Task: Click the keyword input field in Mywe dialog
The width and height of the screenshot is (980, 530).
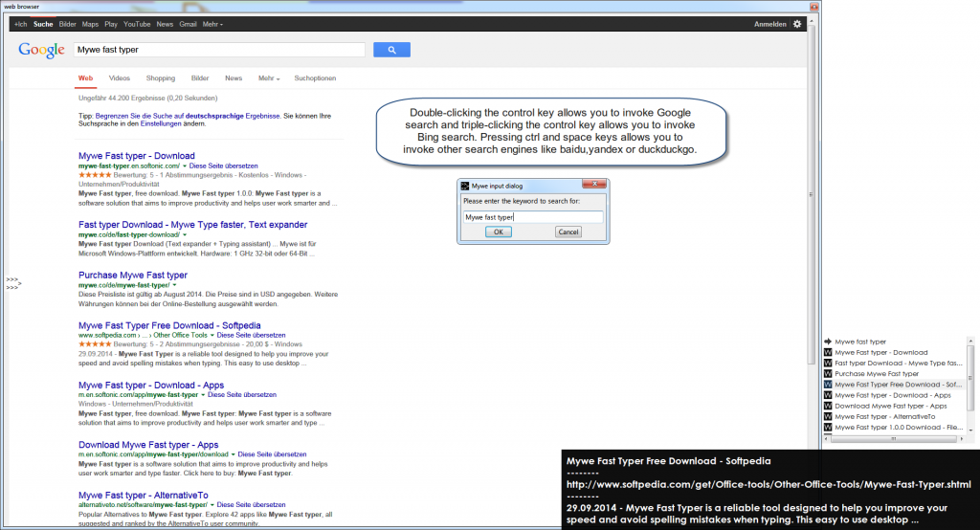Action: pyautogui.click(x=532, y=217)
